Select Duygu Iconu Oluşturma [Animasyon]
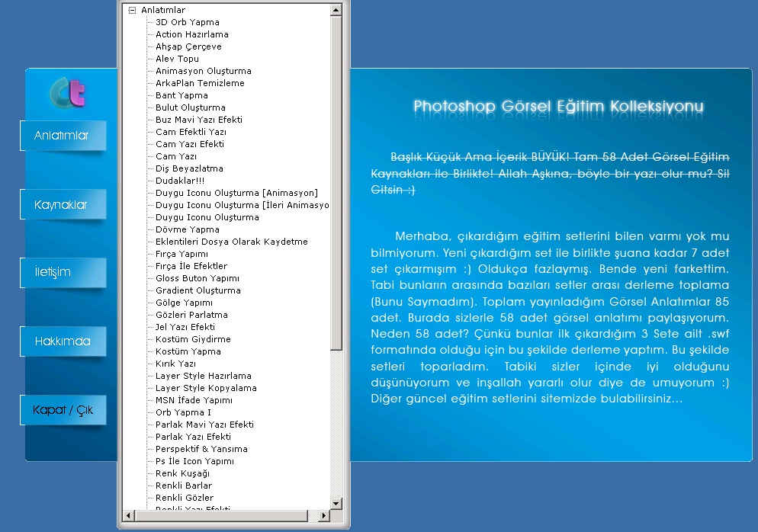The image size is (758, 532). point(237,193)
